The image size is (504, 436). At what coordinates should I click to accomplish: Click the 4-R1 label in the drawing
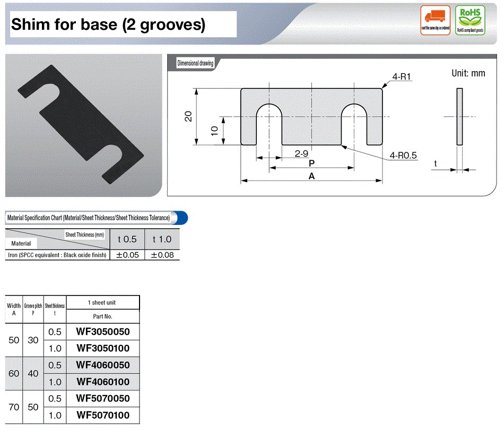click(x=402, y=77)
